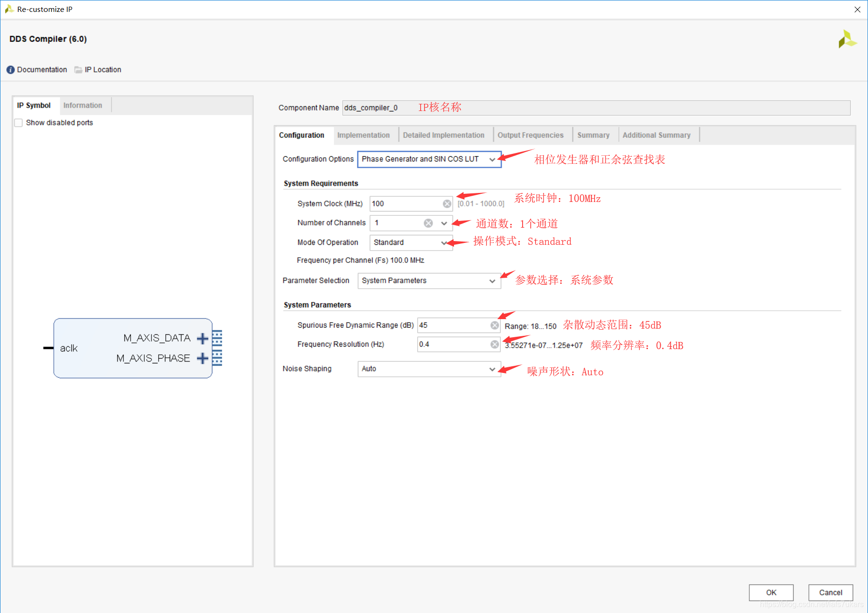Switch to the Detailed Implementation tab

444,135
